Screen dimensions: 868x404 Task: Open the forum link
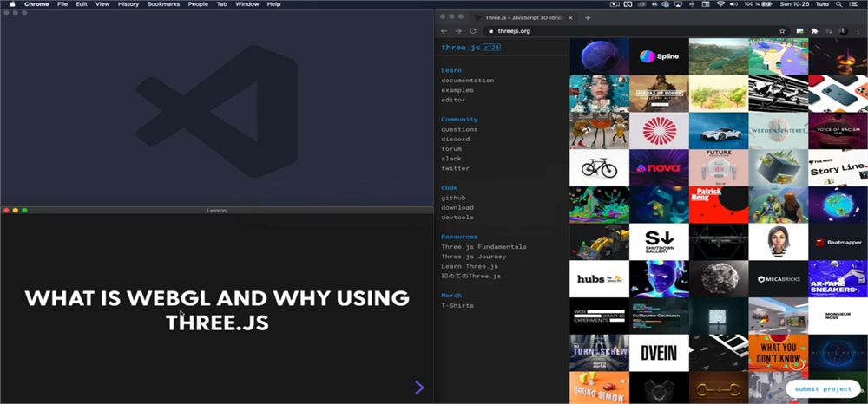point(451,148)
